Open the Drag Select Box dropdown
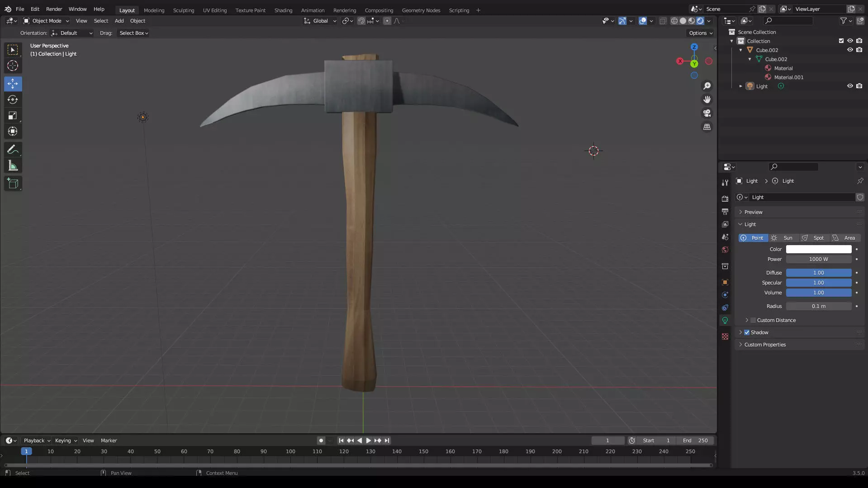Image resolution: width=868 pixels, height=488 pixels. tap(133, 33)
